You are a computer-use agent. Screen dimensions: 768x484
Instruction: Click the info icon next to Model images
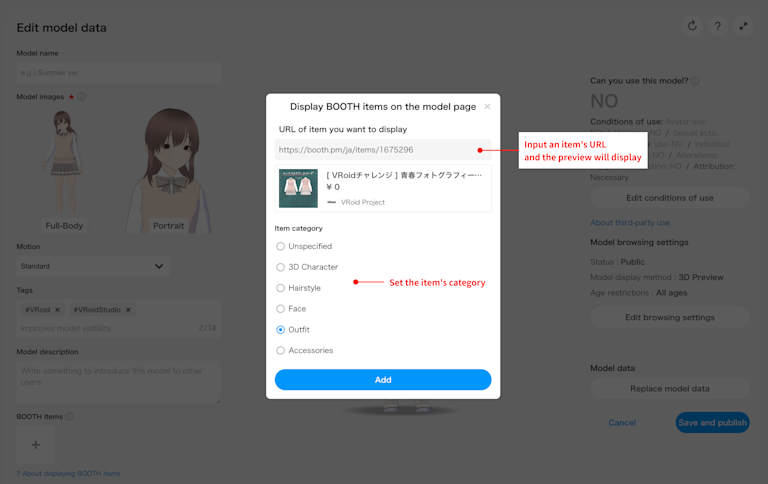81,97
